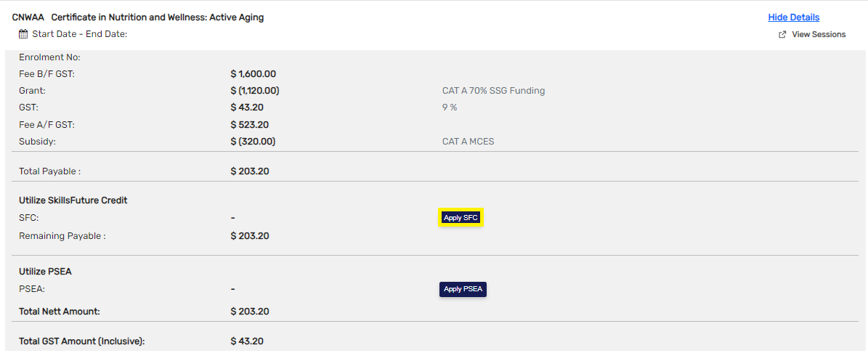Click the calendar icon before Start Date
The height and width of the screenshot is (353, 868).
(23, 34)
